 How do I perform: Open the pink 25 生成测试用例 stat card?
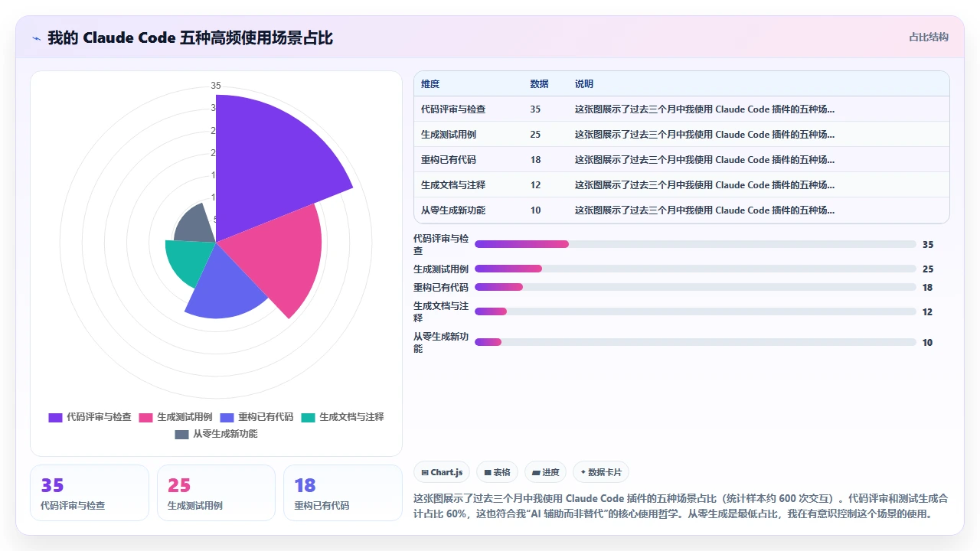pyautogui.click(x=216, y=493)
